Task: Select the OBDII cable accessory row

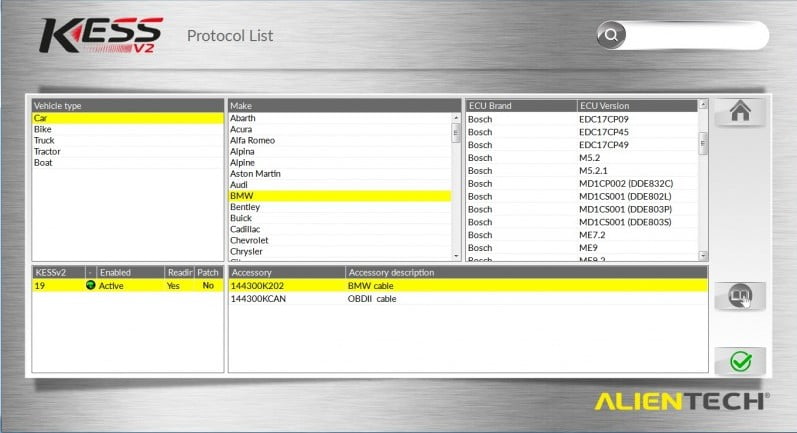Action: (467, 298)
